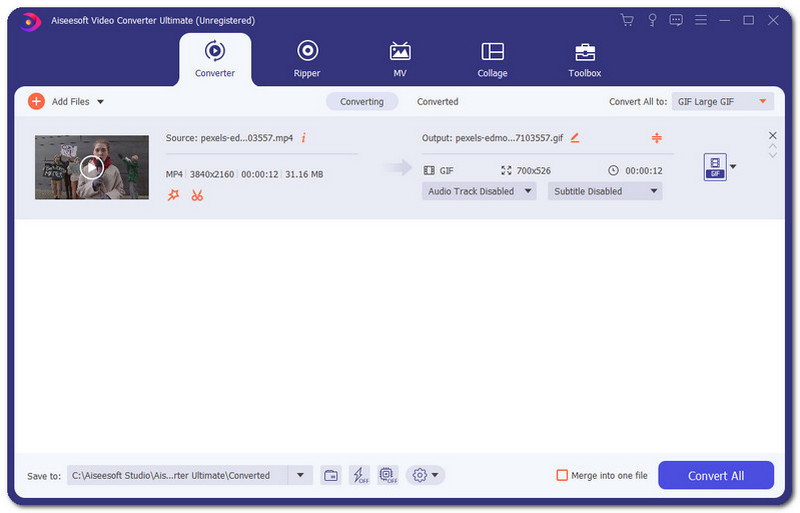This screenshot has width=800, height=513.
Task: Open the output folder icon in bottom bar
Action: click(331, 475)
